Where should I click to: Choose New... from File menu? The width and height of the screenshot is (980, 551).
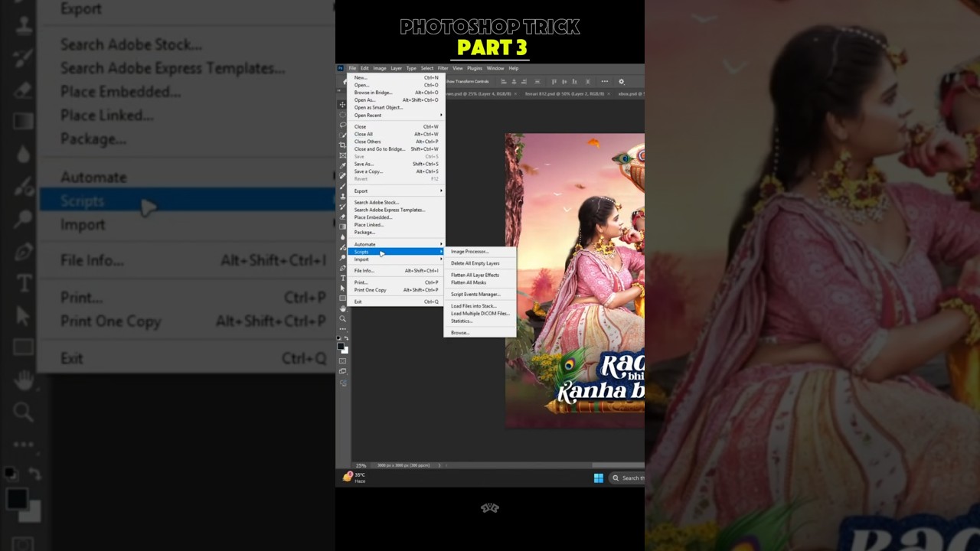(x=396, y=77)
